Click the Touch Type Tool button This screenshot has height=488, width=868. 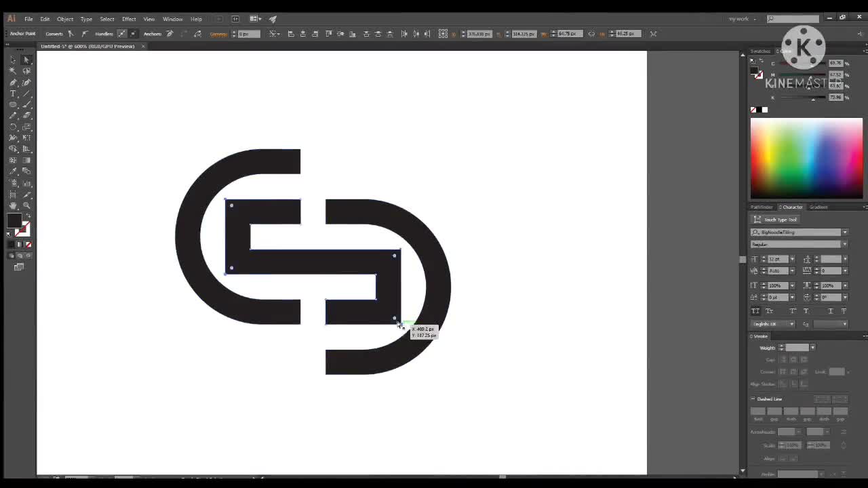pyautogui.click(x=776, y=220)
